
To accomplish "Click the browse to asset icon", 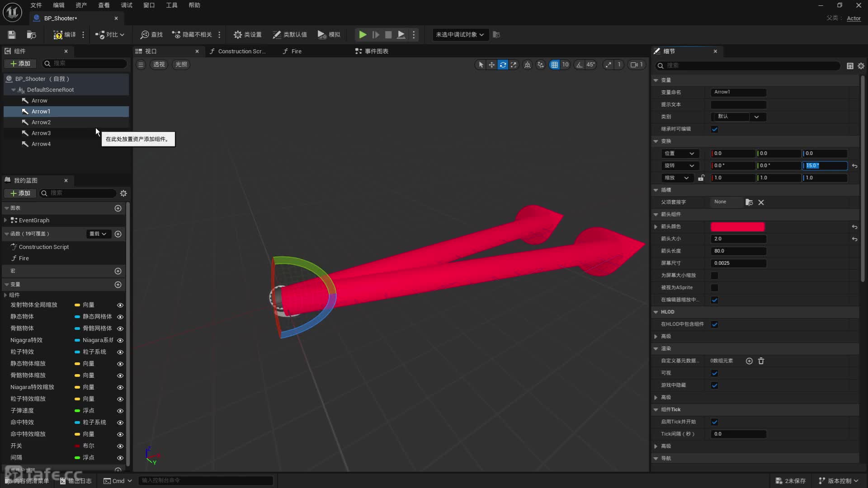I will 31,35.
